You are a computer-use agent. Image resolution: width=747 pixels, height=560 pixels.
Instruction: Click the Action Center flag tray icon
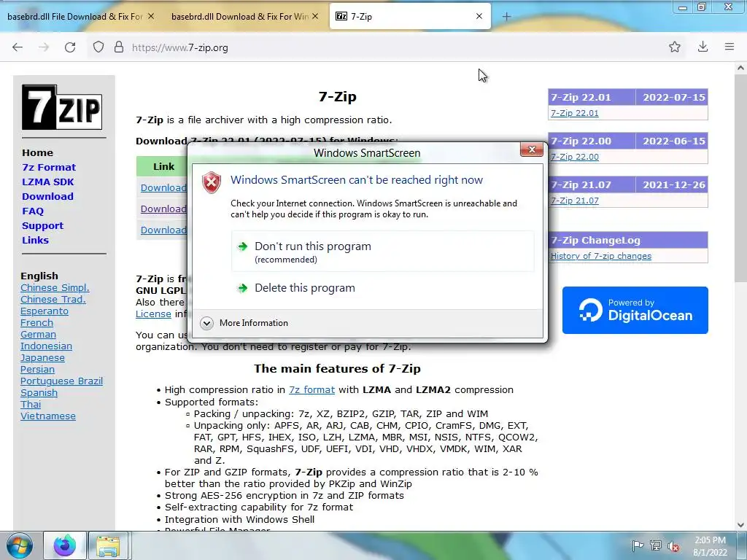click(x=638, y=545)
